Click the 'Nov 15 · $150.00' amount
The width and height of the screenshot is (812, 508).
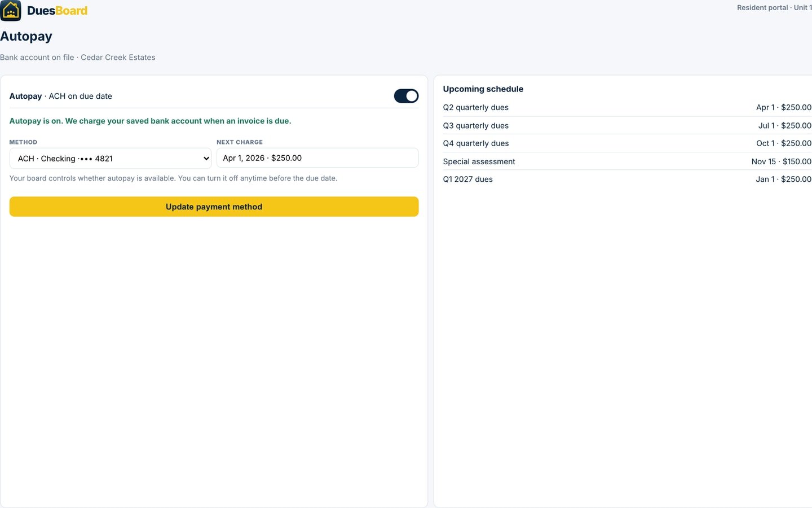tap(782, 161)
